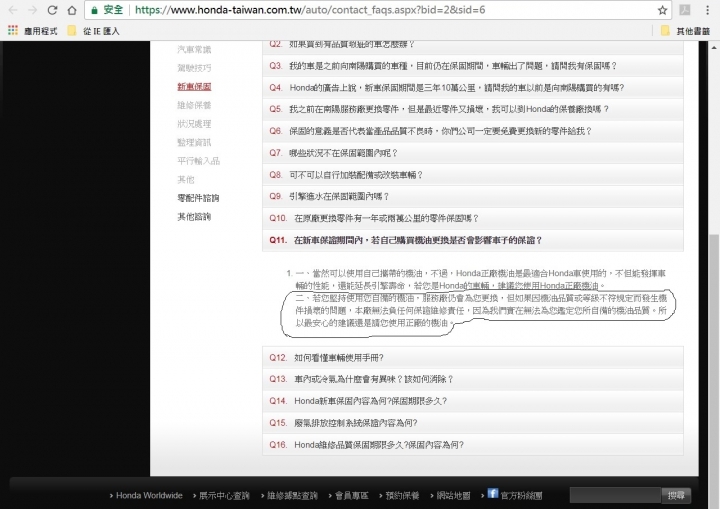Click the footer search input box

[x=615, y=495]
